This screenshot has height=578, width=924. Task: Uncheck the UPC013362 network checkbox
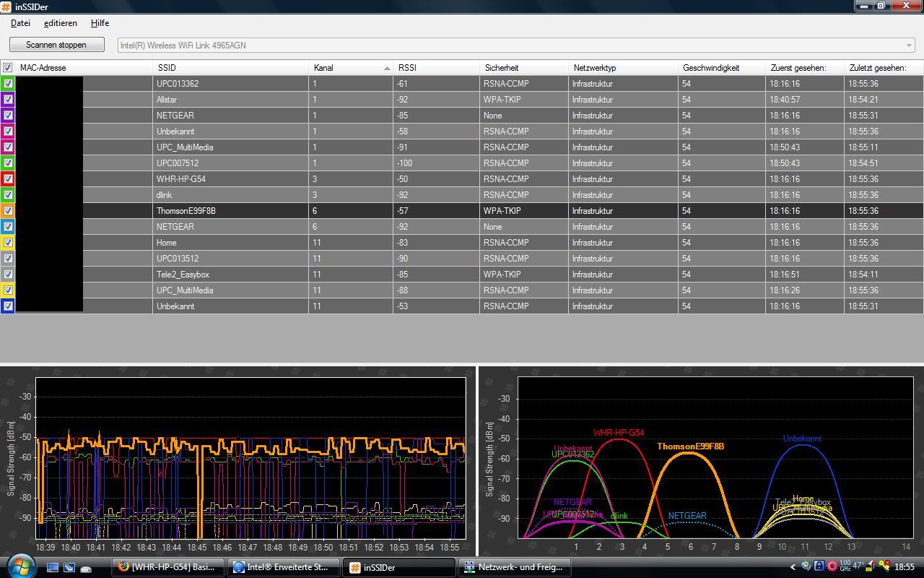tap(8, 83)
